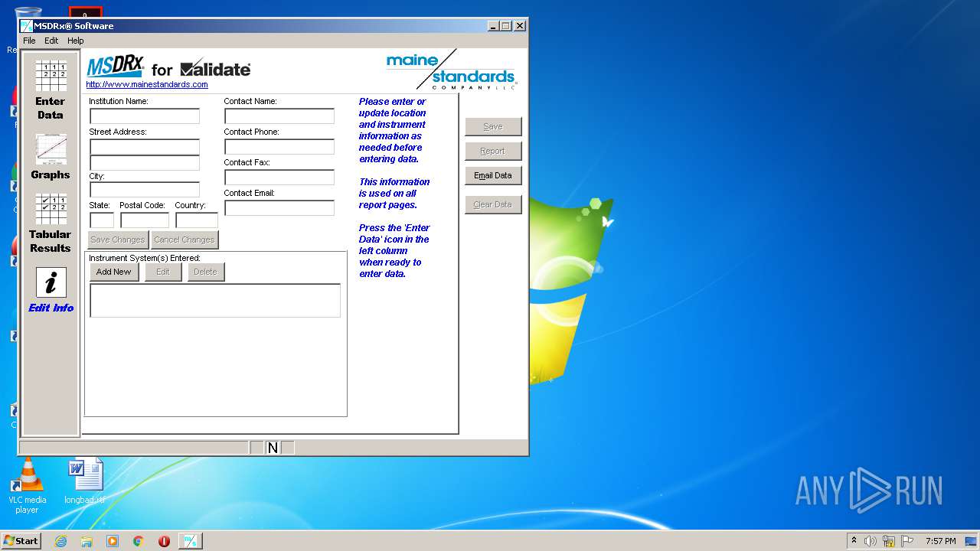Screen dimensions: 980x551
Task: Visit the mainestandards.com link
Action: pyautogui.click(x=147, y=85)
